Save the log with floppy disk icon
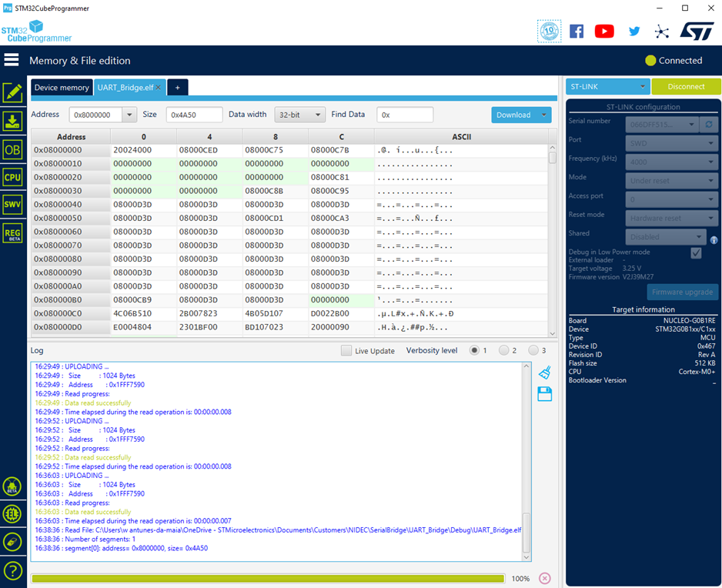Image resolution: width=722 pixels, height=588 pixels. 545,394
